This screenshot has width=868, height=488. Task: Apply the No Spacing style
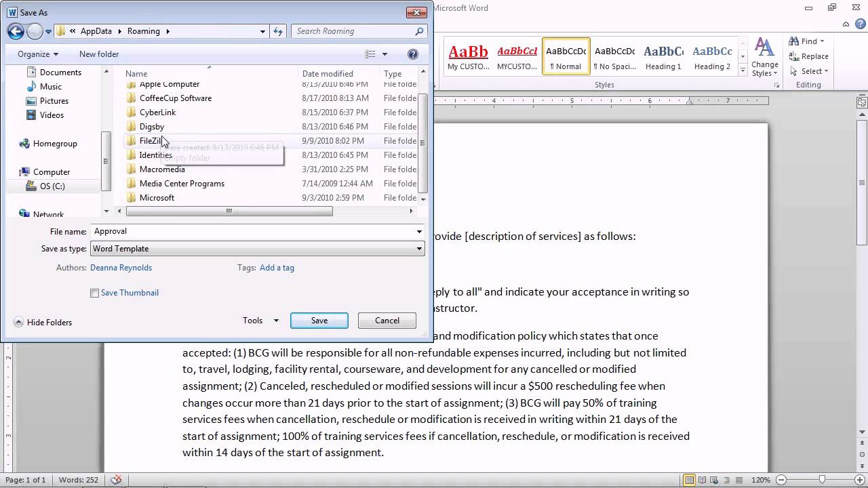[614, 56]
